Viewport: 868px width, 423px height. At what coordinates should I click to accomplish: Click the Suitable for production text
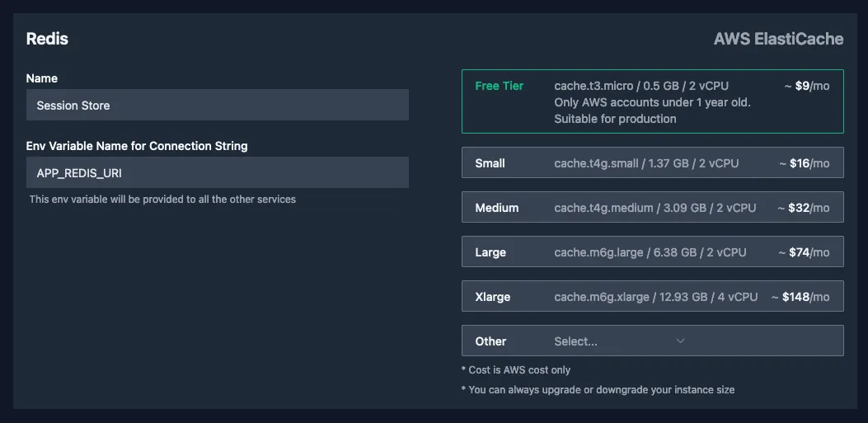point(615,119)
